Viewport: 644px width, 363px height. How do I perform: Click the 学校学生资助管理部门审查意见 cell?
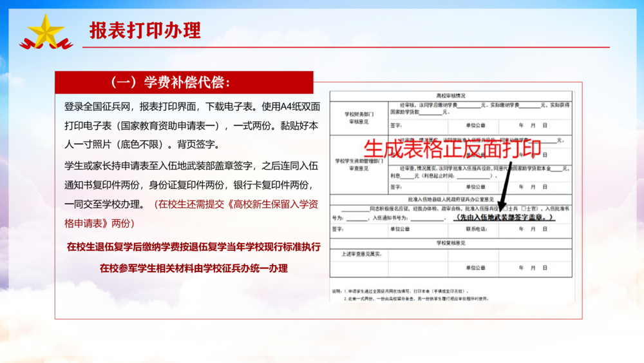[359, 164]
